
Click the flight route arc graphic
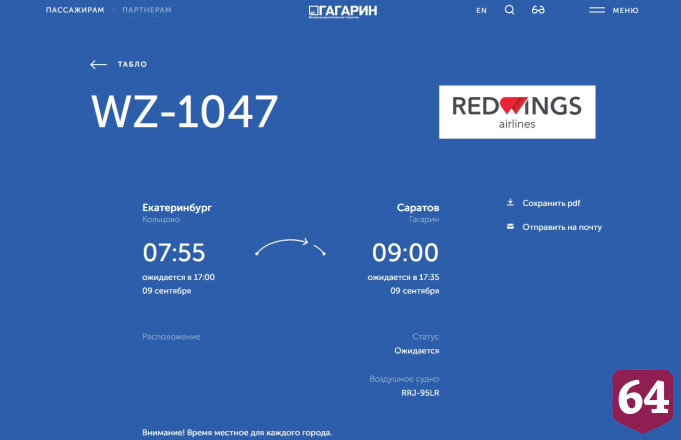click(290, 247)
